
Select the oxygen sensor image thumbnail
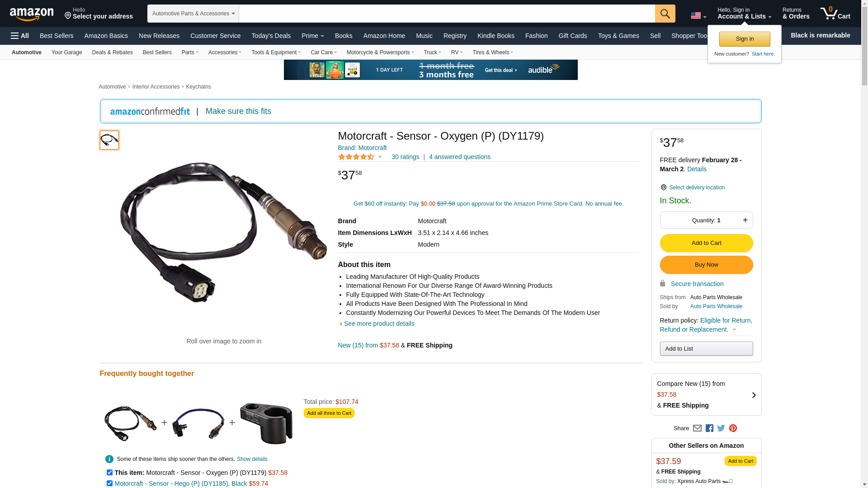[109, 140]
